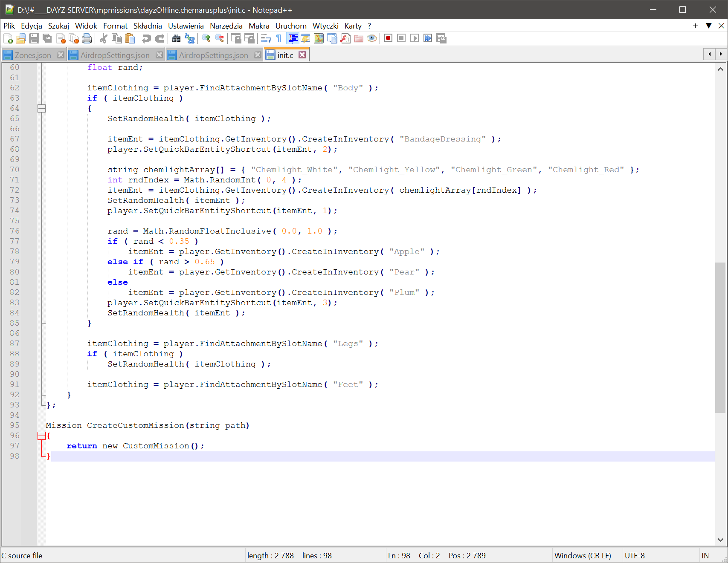This screenshot has width=728, height=563.
Task: Open the Format menu
Action: click(115, 26)
